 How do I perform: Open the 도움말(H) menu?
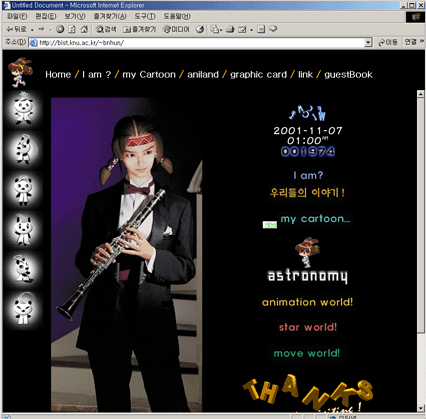(x=177, y=16)
